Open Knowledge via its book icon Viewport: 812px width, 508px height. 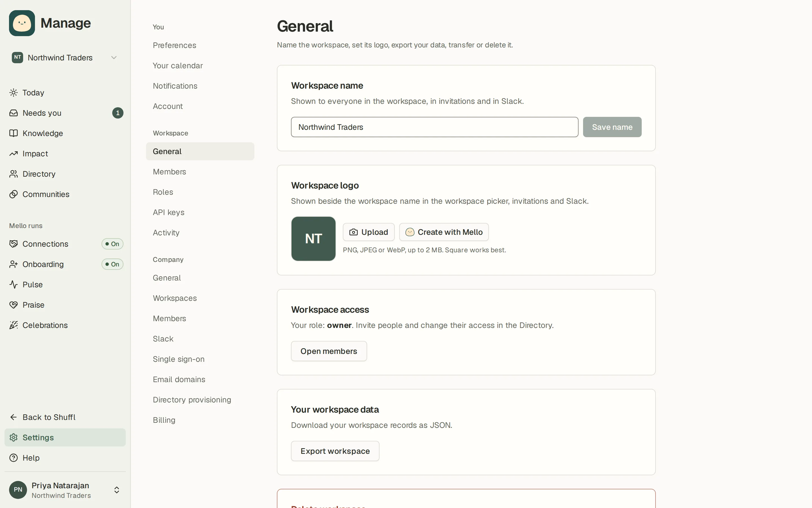point(14,133)
